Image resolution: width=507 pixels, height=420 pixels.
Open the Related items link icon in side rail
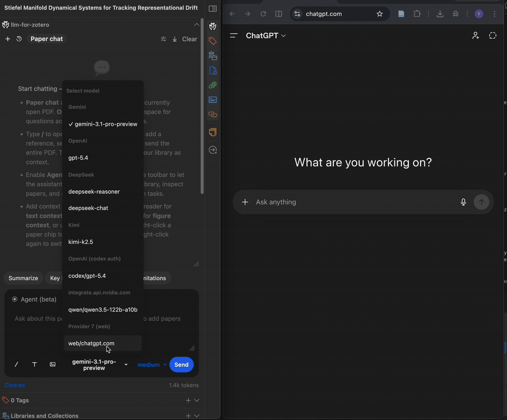click(x=213, y=115)
